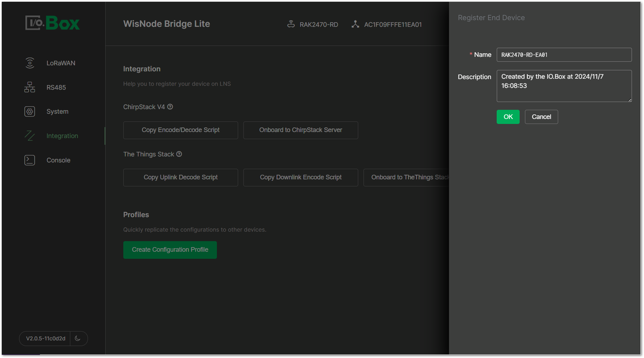644x358 pixels.
Task: Click the Description textarea resize handle
Action: (x=630, y=100)
